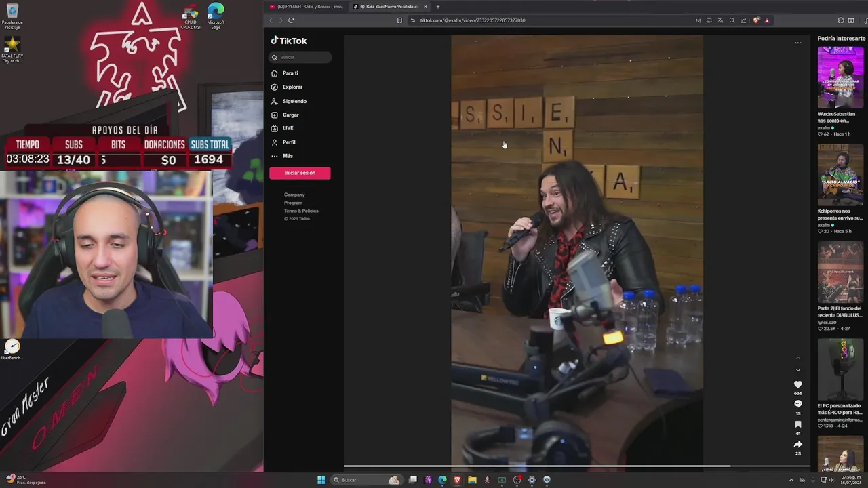Viewport: 868px width, 488px height.
Task: Like the video with heart icon
Action: point(797,384)
